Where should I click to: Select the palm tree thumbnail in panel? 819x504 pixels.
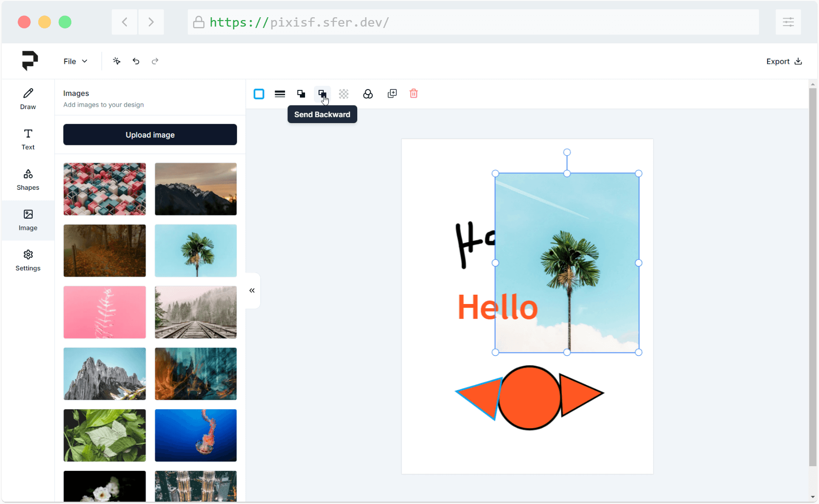(196, 250)
